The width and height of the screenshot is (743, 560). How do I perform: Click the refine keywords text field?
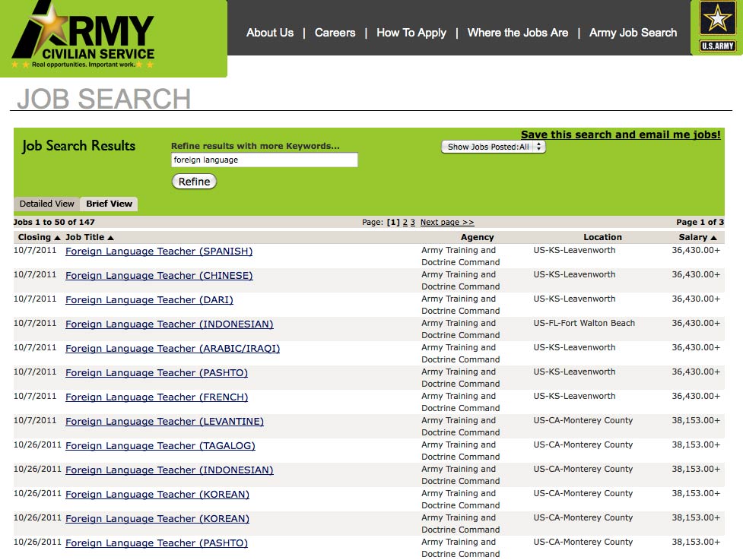coord(264,160)
